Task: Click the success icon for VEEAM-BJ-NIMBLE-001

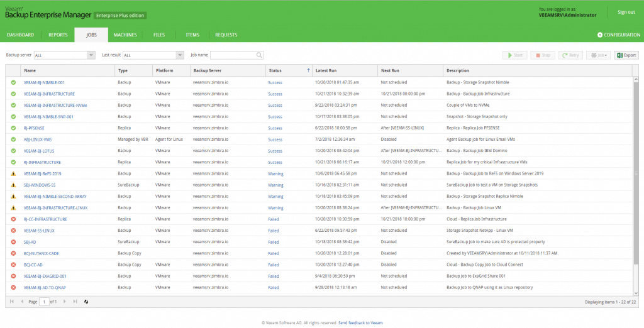Action: click(x=13, y=82)
